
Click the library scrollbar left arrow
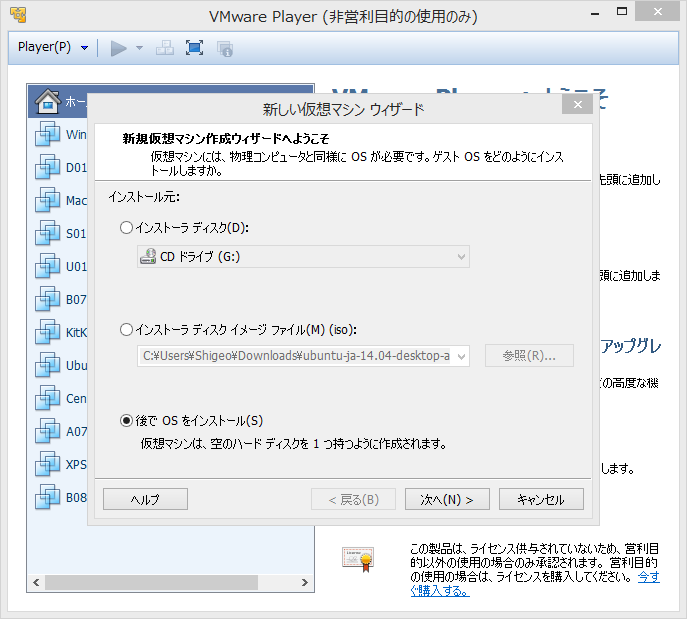pyautogui.click(x=36, y=583)
